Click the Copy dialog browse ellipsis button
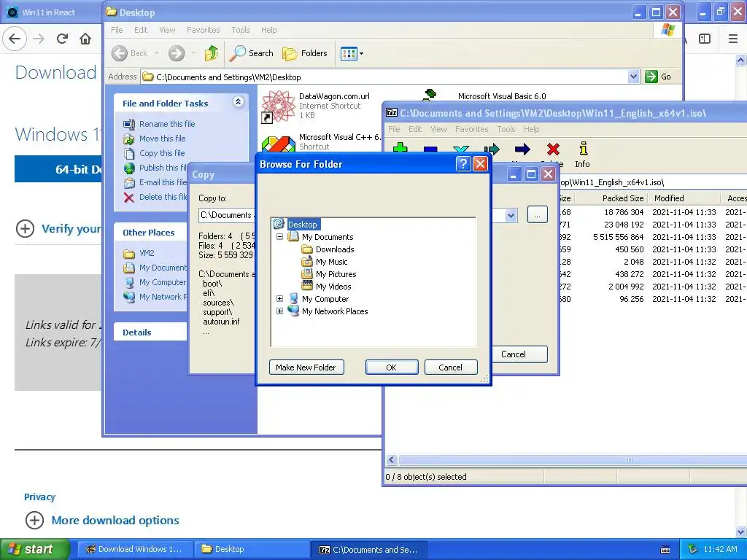Screen dimensions: 747x560 (x=537, y=215)
